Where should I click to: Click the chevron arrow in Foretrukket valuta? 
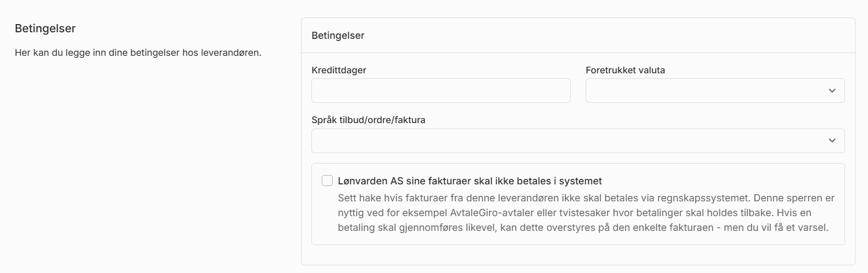click(x=832, y=91)
